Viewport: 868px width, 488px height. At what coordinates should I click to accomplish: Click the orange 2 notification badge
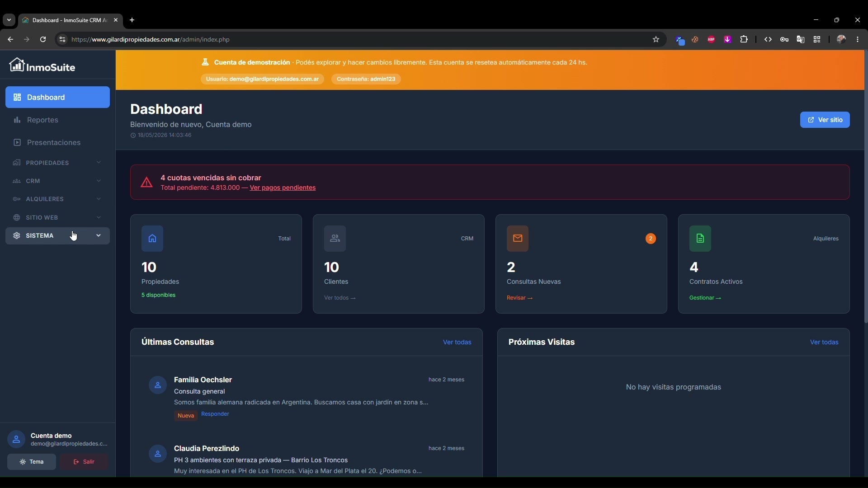(651, 238)
